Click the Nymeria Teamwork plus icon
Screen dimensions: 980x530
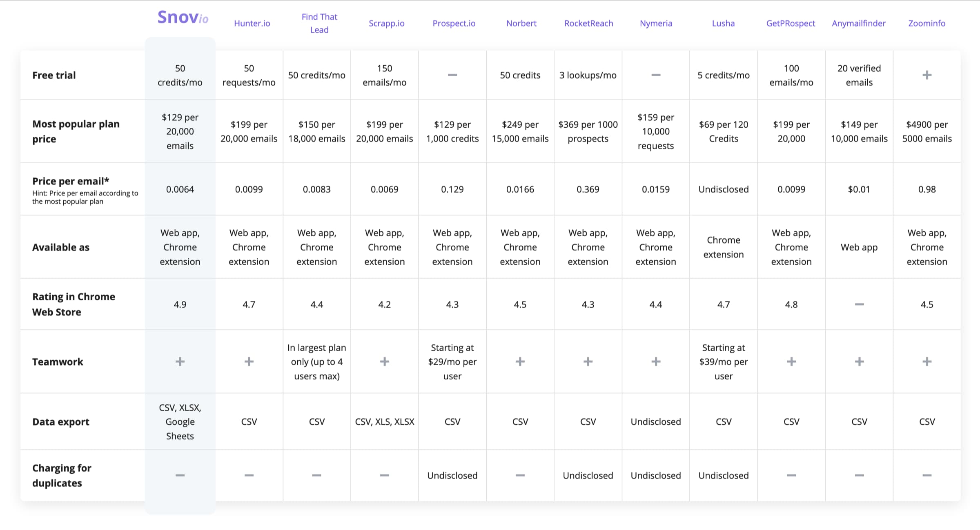click(x=656, y=361)
